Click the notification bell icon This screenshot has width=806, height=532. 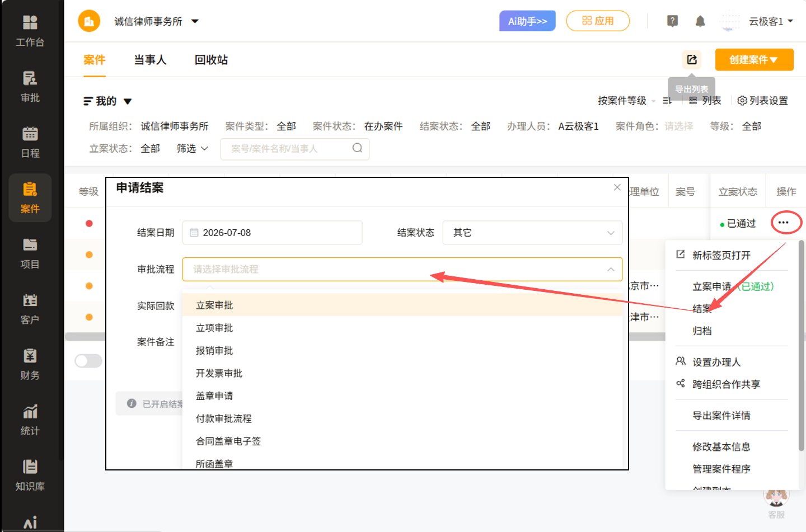point(700,21)
